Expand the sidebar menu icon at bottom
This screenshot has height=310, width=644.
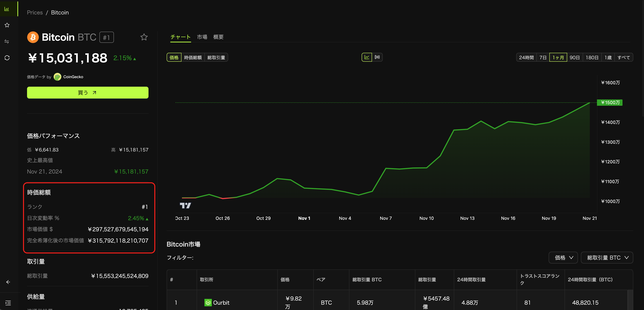click(x=8, y=303)
